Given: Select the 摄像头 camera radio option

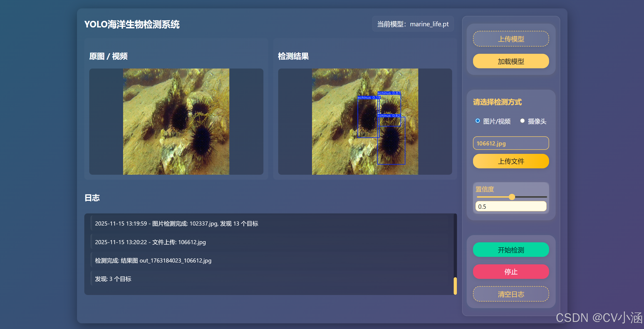Looking at the screenshot, I should 522,121.
